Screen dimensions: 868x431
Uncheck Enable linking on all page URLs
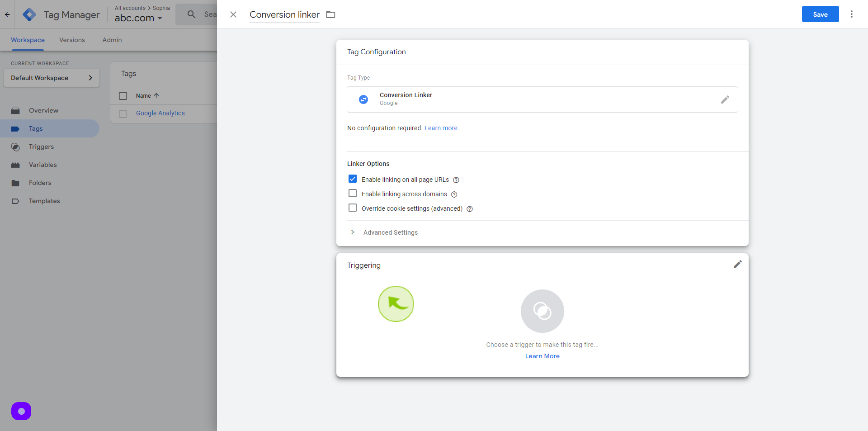(353, 179)
